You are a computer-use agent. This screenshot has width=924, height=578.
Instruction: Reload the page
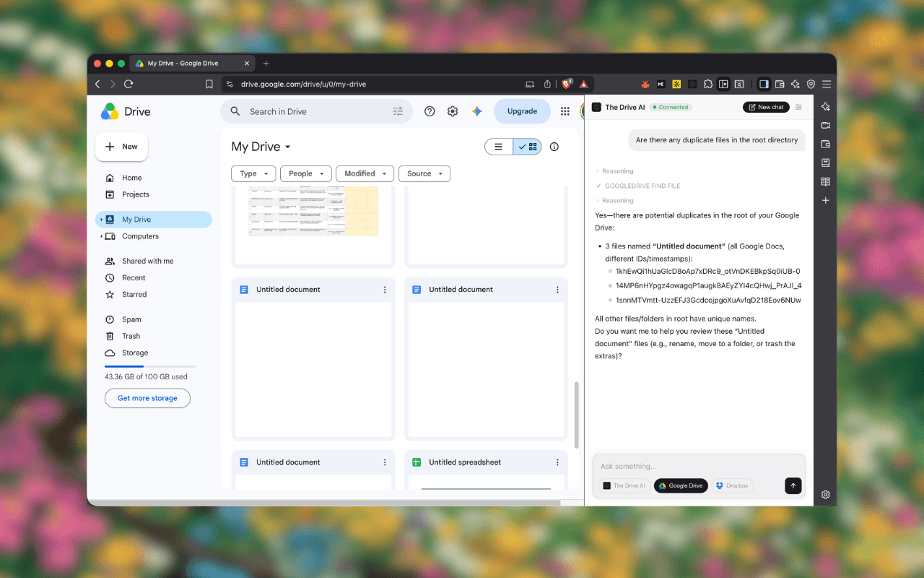point(128,84)
